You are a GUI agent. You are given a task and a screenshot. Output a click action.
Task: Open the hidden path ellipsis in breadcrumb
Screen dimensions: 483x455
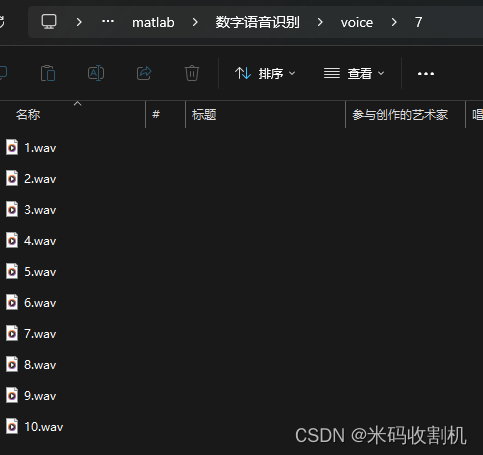click(x=108, y=22)
